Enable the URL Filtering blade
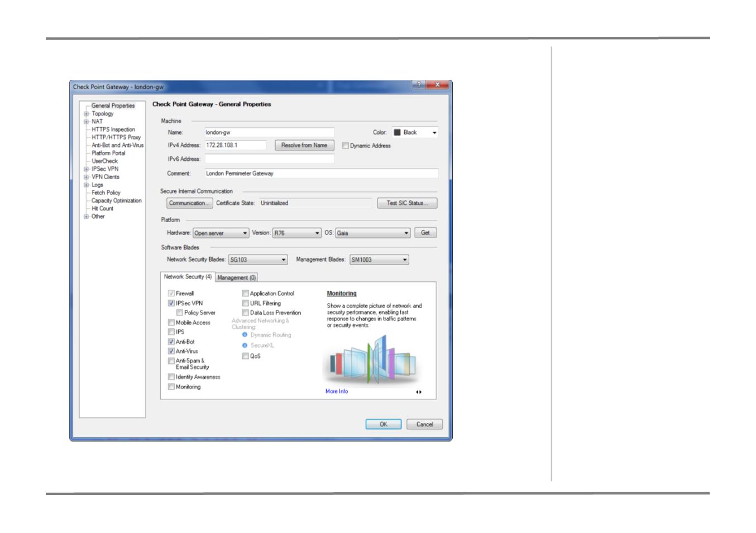 [246, 304]
